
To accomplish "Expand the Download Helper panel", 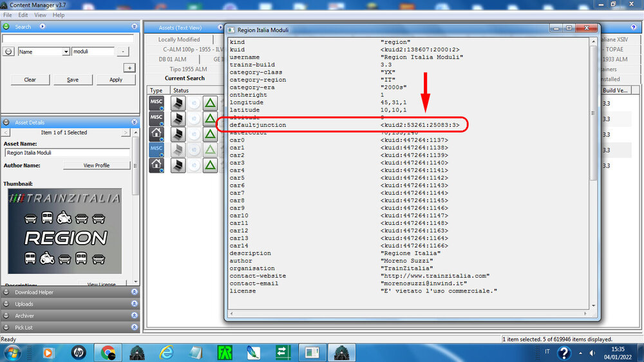I will coord(135,292).
